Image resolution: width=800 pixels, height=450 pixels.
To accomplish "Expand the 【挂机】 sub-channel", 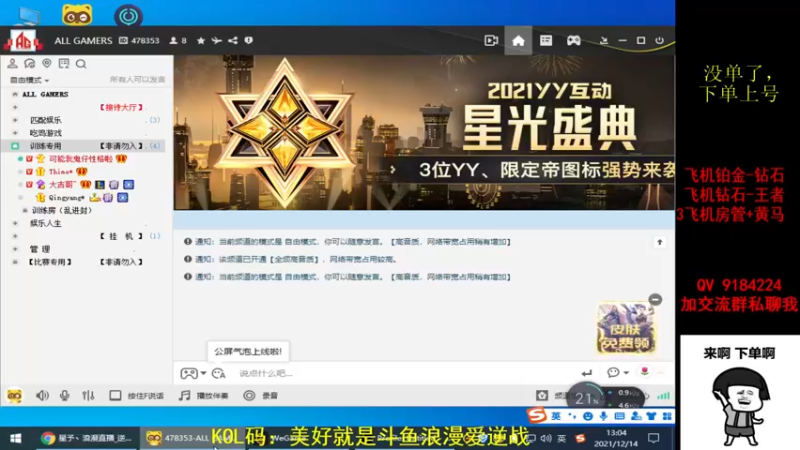I will [15, 236].
